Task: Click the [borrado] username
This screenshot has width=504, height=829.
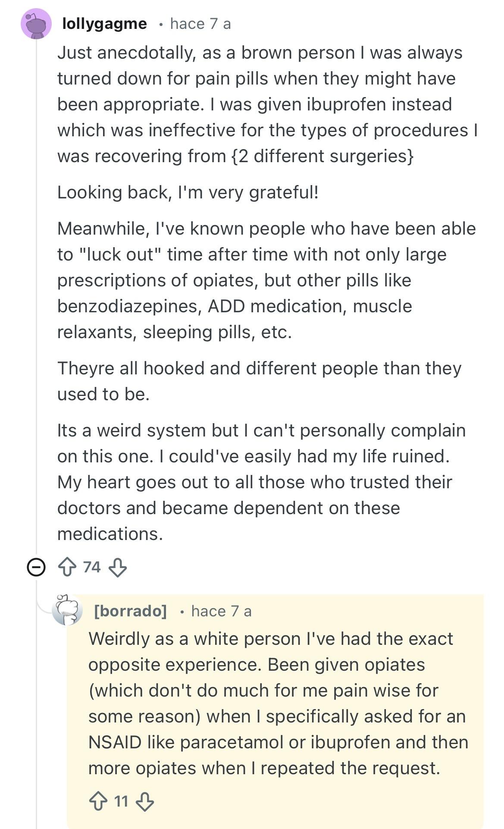Action: click(130, 611)
